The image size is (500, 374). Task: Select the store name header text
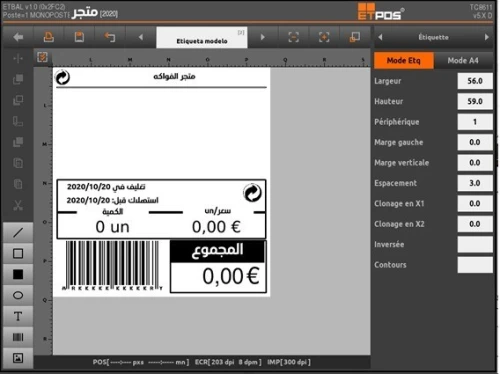tap(174, 76)
